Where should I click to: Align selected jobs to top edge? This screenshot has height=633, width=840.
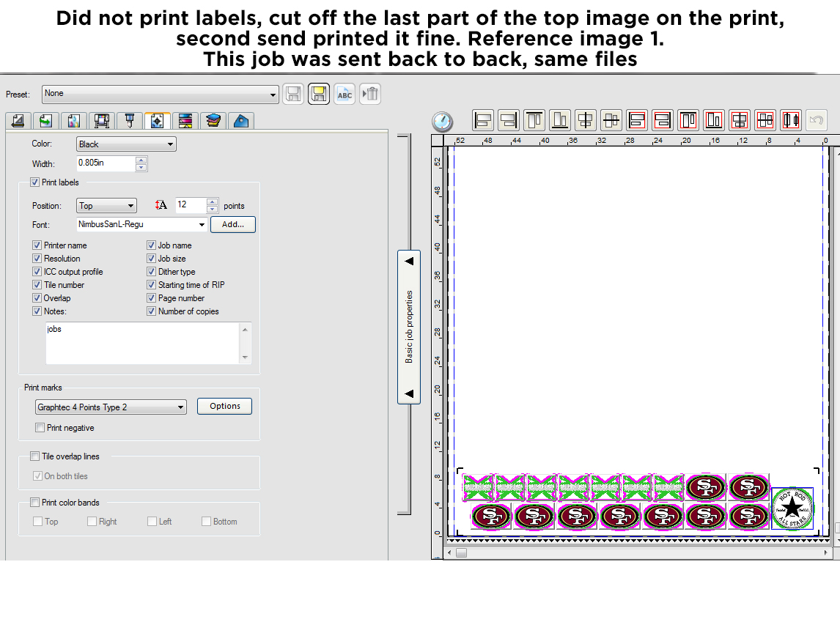(x=534, y=120)
